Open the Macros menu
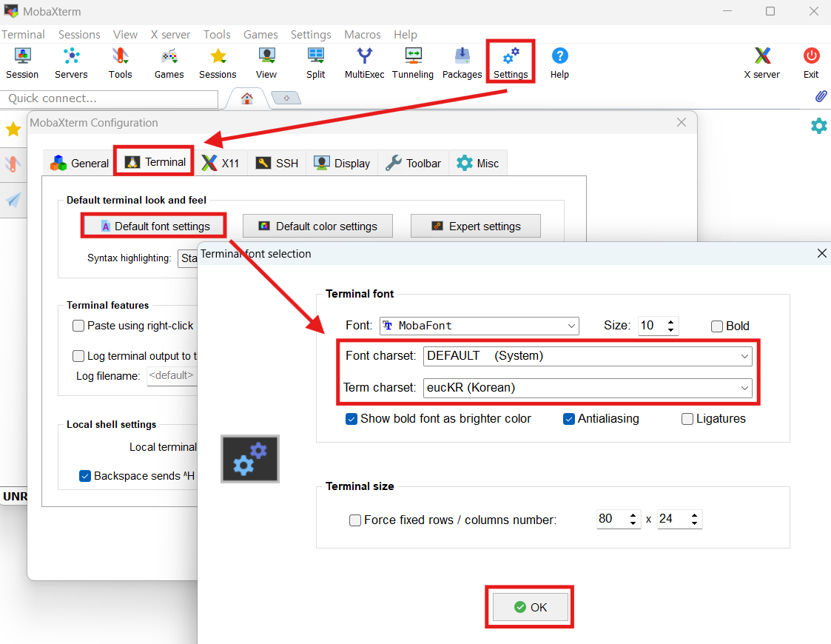 pos(363,35)
